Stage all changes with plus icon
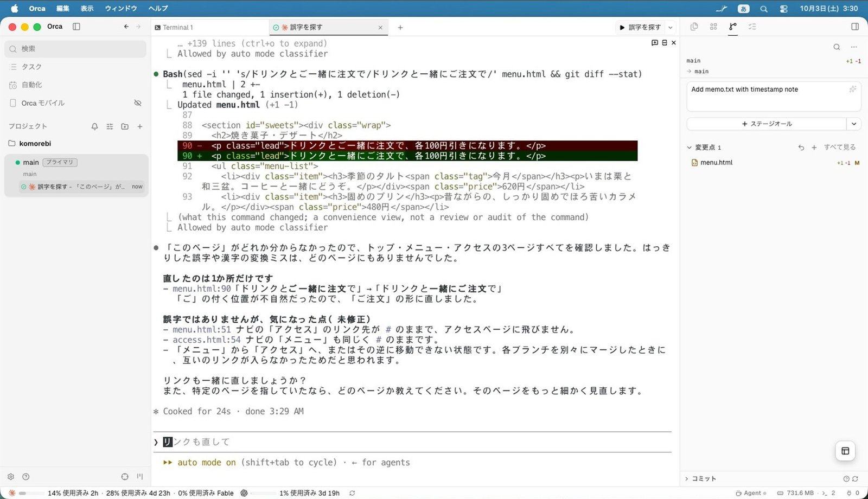This screenshot has height=499, width=868. 814,148
